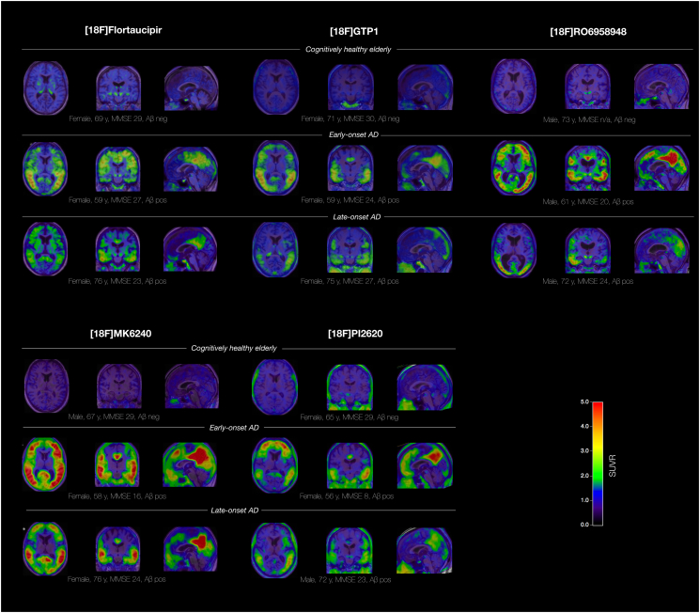Click 'Late-onset AD' heading in the MK6240 panel

point(235,511)
